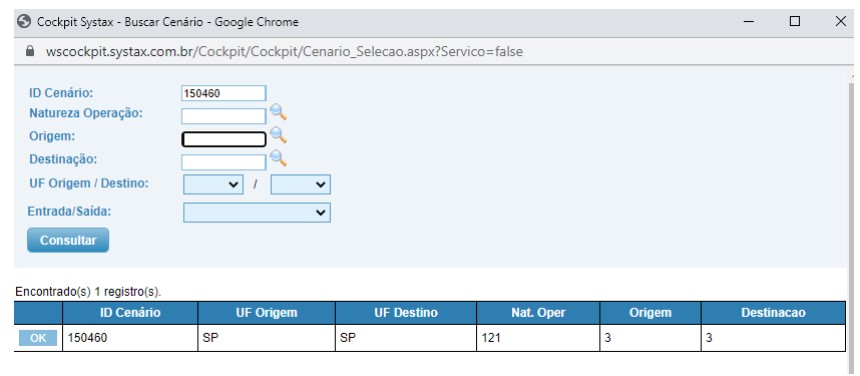Open the Origem search magnifier
860x376 pixels.
278,135
